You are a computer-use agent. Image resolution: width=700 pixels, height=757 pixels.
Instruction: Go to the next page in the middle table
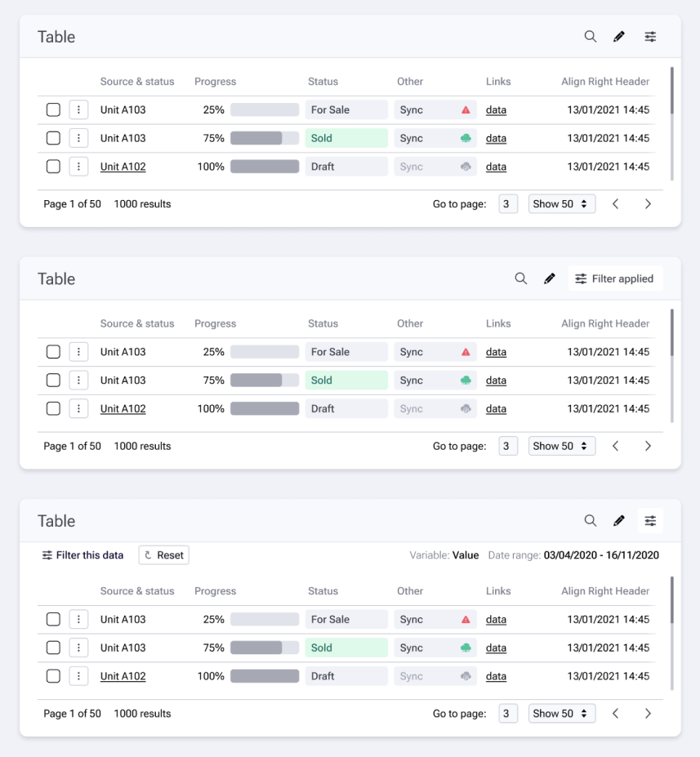pyautogui.click(x=648, y=446)
